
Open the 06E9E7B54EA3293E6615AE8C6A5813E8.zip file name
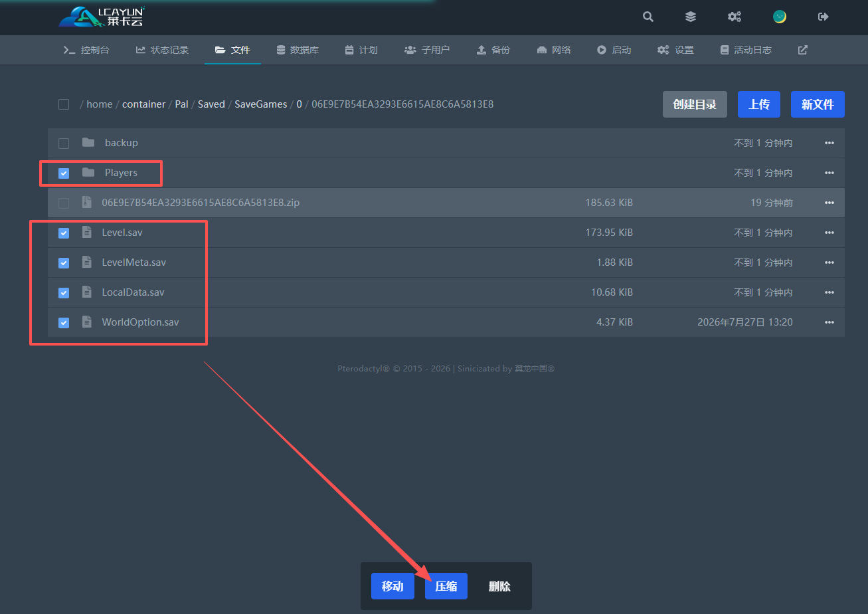tap(201, 203)
